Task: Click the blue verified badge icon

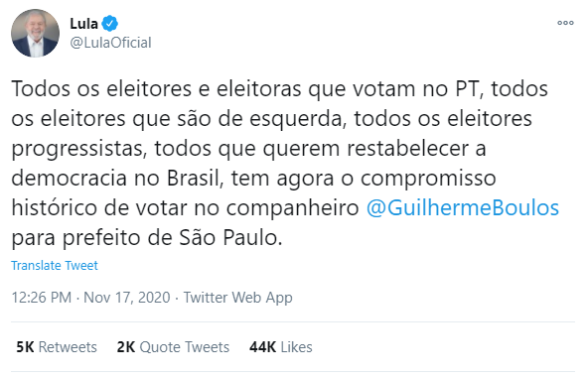Action: [x=110, y=24]
